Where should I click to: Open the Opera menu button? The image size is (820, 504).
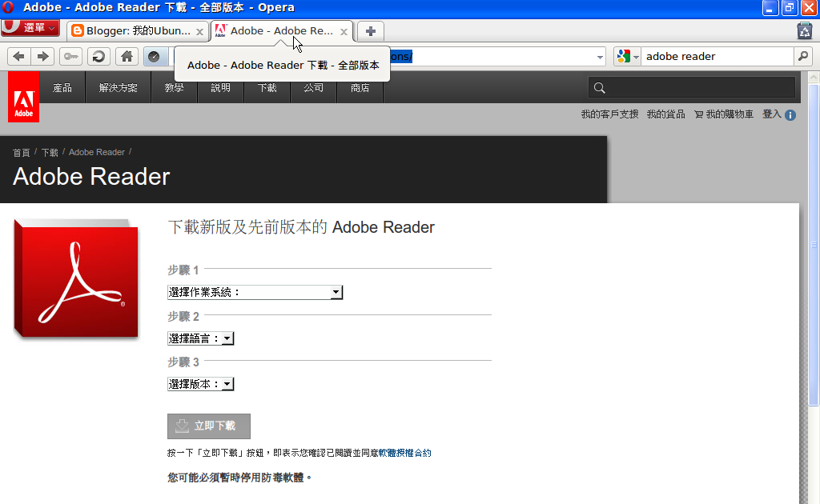click(x=30, y=28)
